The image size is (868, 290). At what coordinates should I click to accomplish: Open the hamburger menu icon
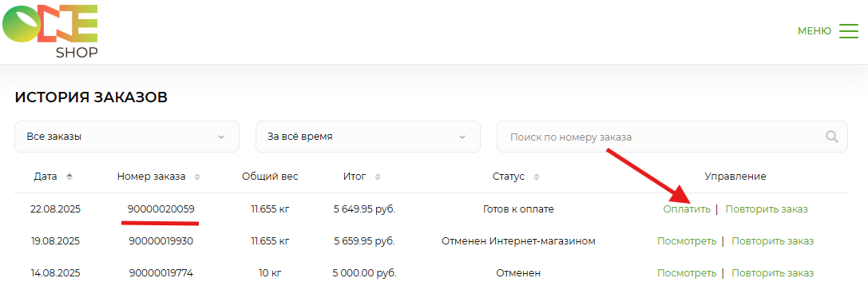point(848,31)
